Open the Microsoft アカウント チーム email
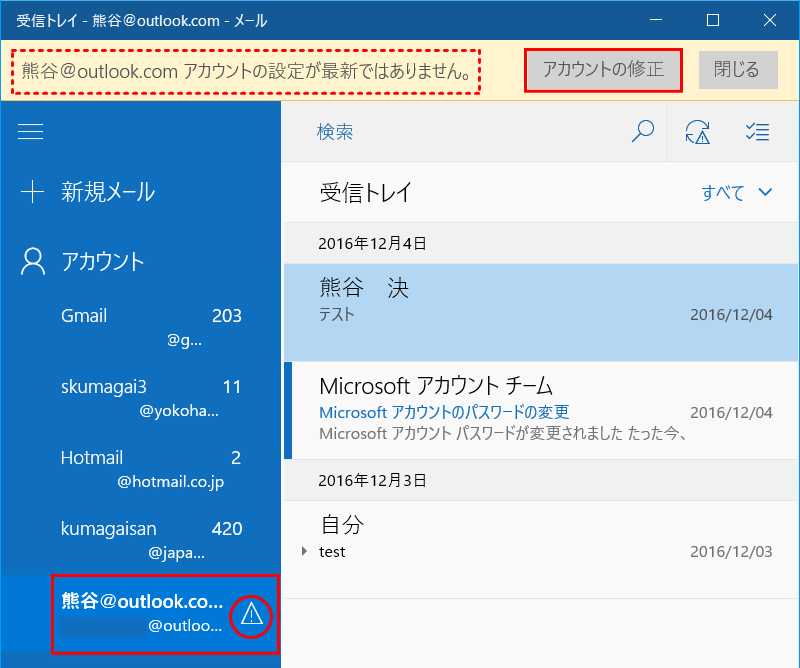 click(450, 386)
